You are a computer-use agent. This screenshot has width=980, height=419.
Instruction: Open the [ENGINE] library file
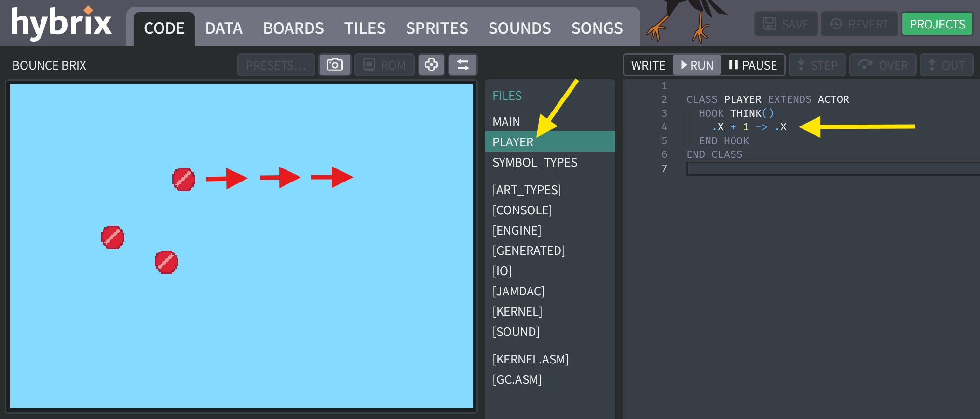click(517, 230)
